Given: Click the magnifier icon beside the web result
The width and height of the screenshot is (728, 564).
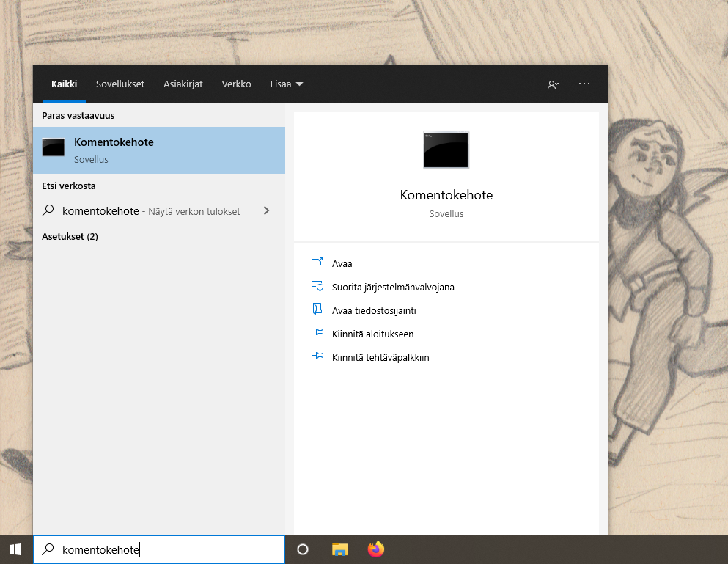Looking at the screenshot, I should click(x=48, y=210).
